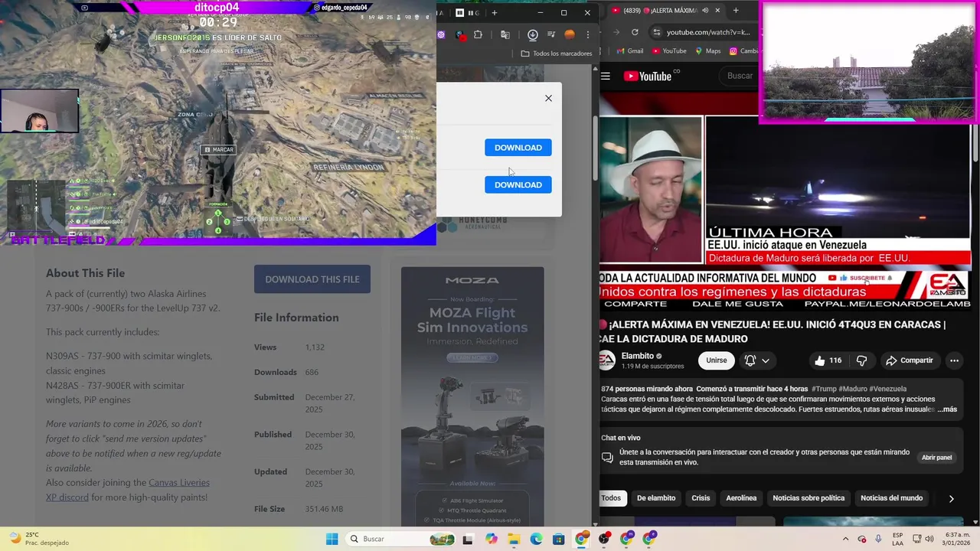Click the microphone icon in system tray

coord(878,539)
